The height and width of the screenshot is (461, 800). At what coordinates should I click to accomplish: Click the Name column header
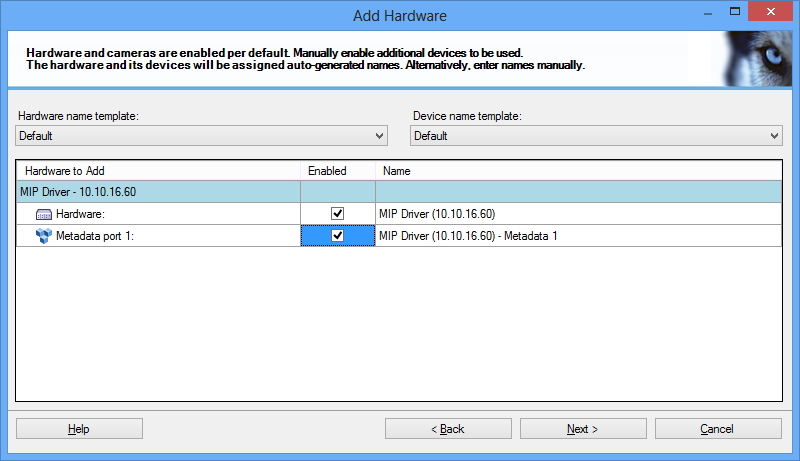point(578,171)
